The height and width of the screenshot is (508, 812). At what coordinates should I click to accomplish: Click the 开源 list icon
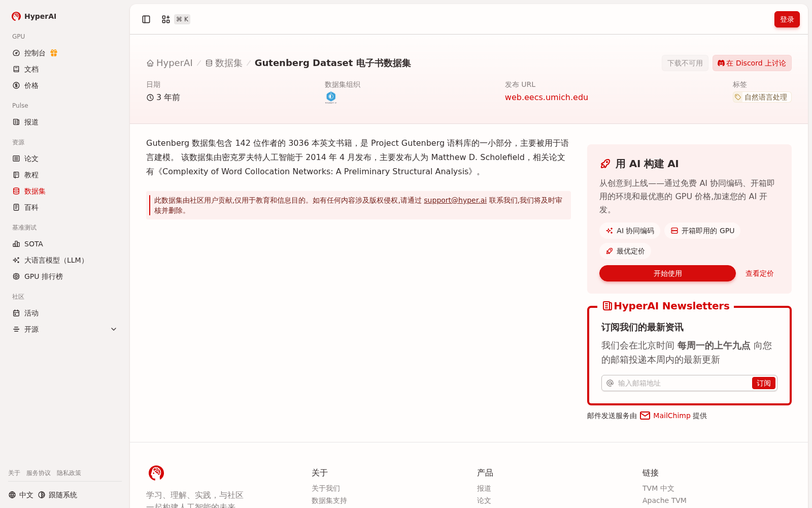[16, 329]
